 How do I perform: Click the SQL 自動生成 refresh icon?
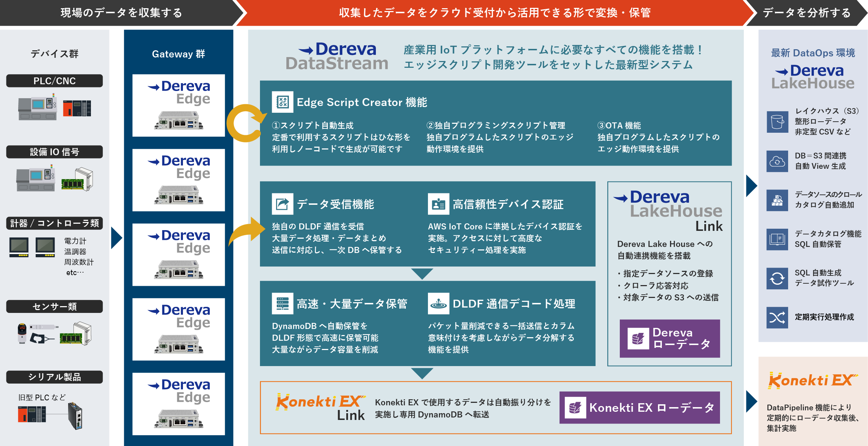777,278
